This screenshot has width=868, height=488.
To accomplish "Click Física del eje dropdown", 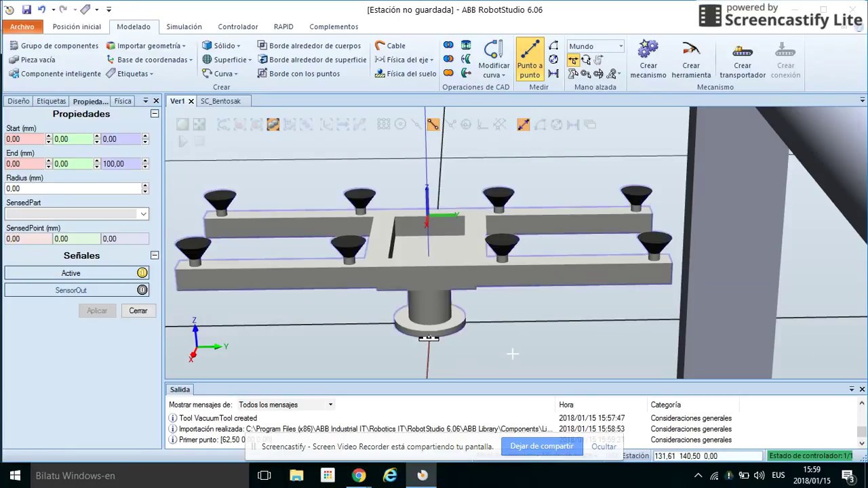I will pos(404,60).
